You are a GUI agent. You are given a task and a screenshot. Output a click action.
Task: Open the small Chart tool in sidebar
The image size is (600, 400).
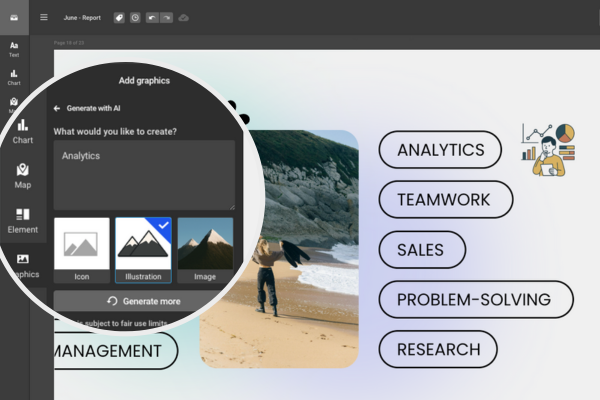pyautogui.click(x=14, y=77)
